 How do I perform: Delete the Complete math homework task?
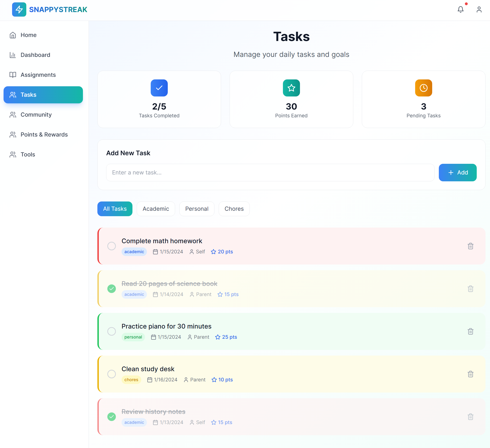tap(470, 246)
